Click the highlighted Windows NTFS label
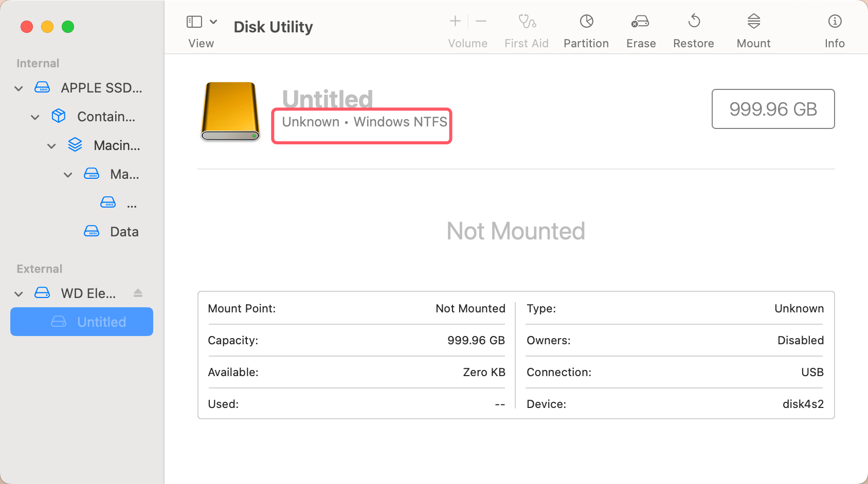The image size is (868, 484). [361, 122]
